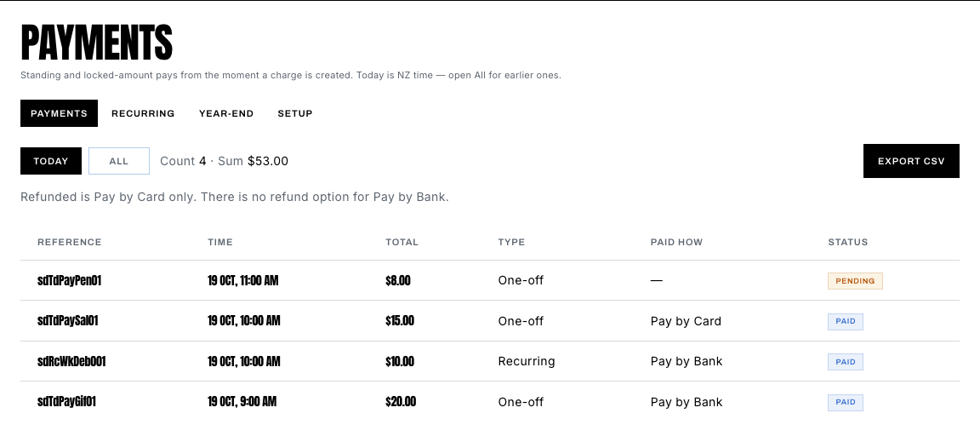Select the $10.00 total cell
980x442 pixels.
click(400, 361)
